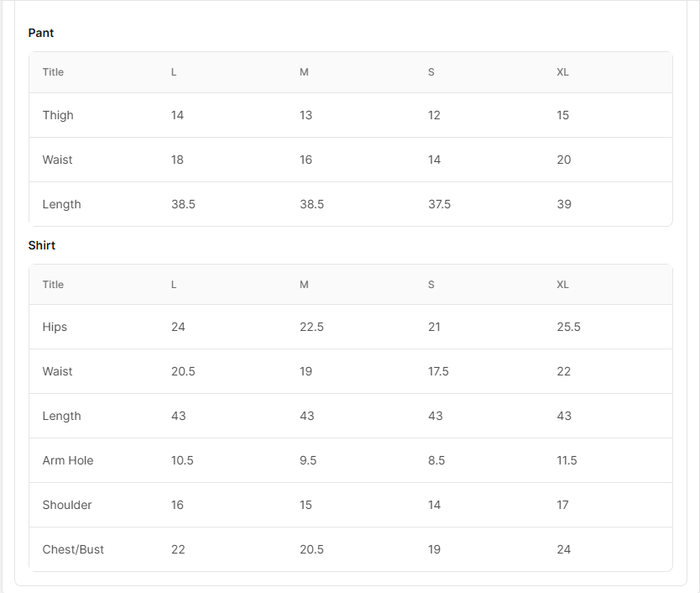Select Shirt Waist value 20.5 for L
The image size is (700, 593).
click(183, 371)
